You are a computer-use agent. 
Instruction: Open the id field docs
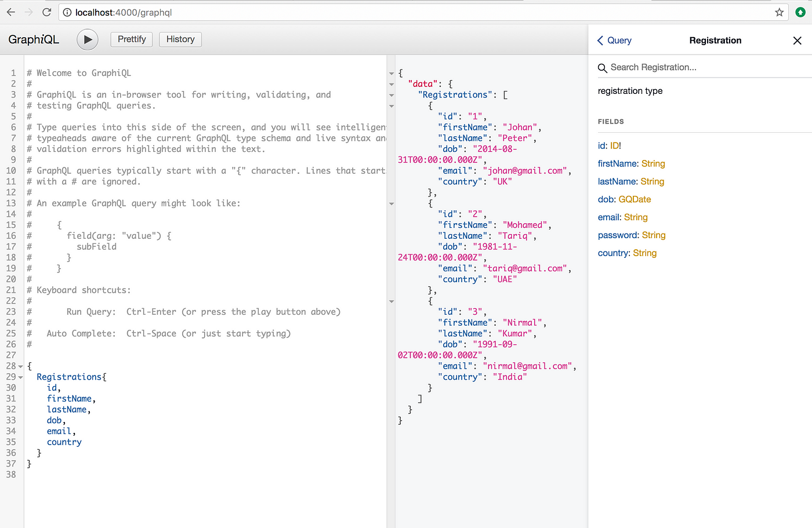tap(601, 145)
